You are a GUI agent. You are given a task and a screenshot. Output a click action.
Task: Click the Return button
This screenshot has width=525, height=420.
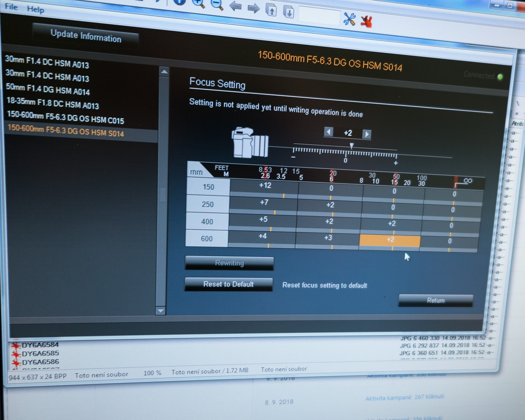(x=436, y=300)
